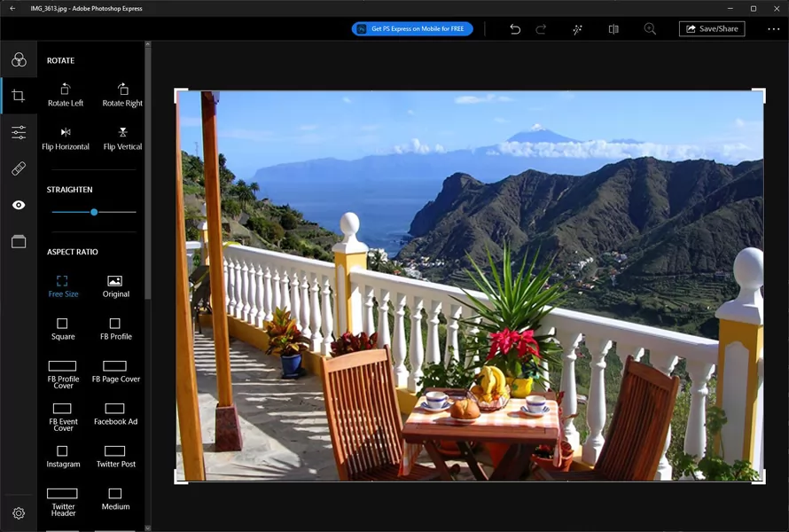Pick the Medium aspect ratio
Viewport: 789px width, 532px height.
[x=116, y=499]
